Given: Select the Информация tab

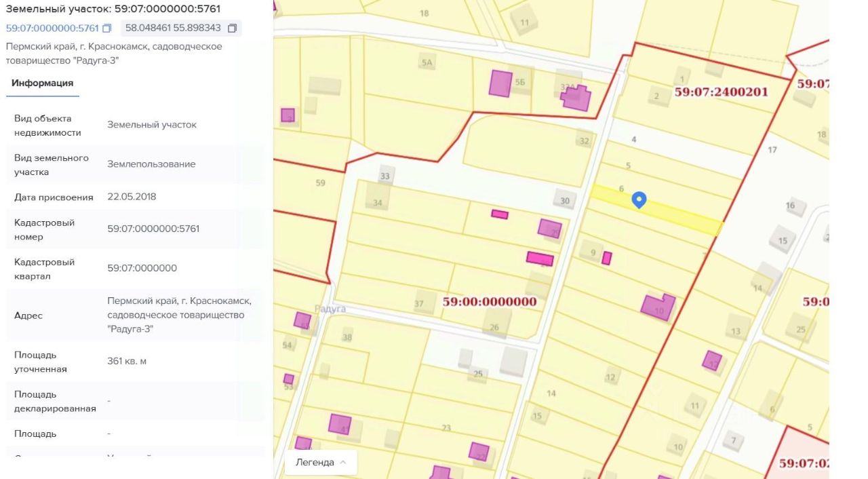Looking at the screenshot, I should [x=42, y=83].
